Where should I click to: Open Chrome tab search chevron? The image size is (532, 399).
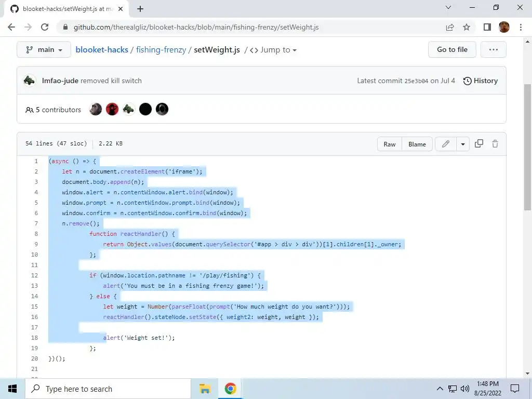click(x=448, y=7)
